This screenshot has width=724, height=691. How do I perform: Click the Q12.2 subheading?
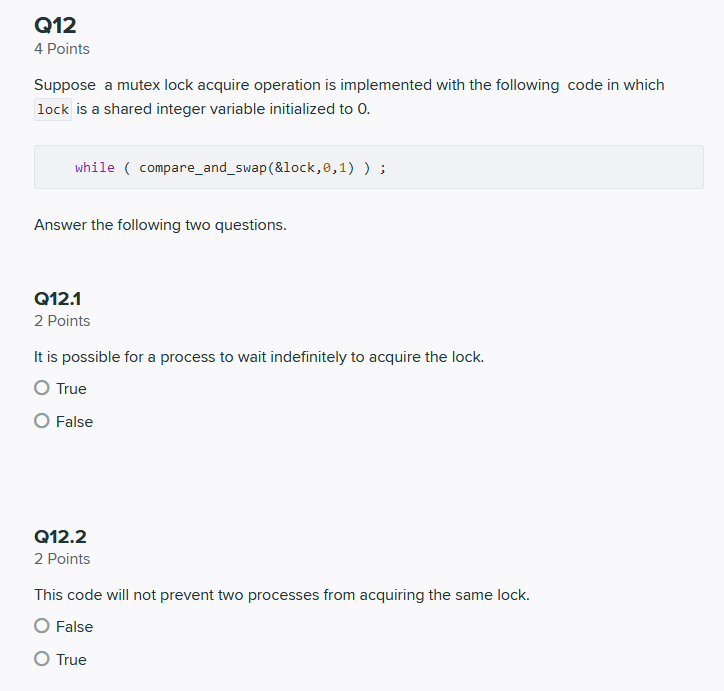[x=60, y=536]
